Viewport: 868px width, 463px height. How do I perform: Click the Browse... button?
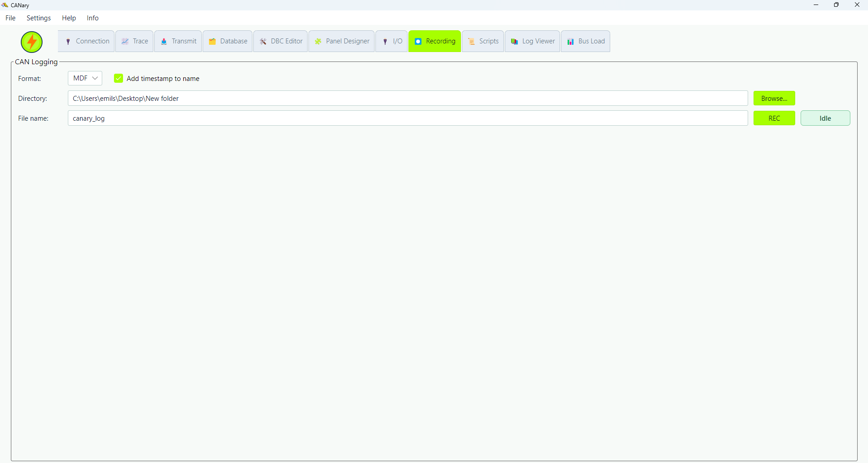pos(774,98)
